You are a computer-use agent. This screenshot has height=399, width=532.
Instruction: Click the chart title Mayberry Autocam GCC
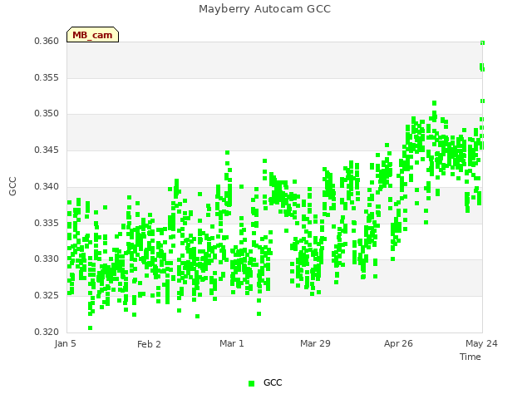click(264, 9)
